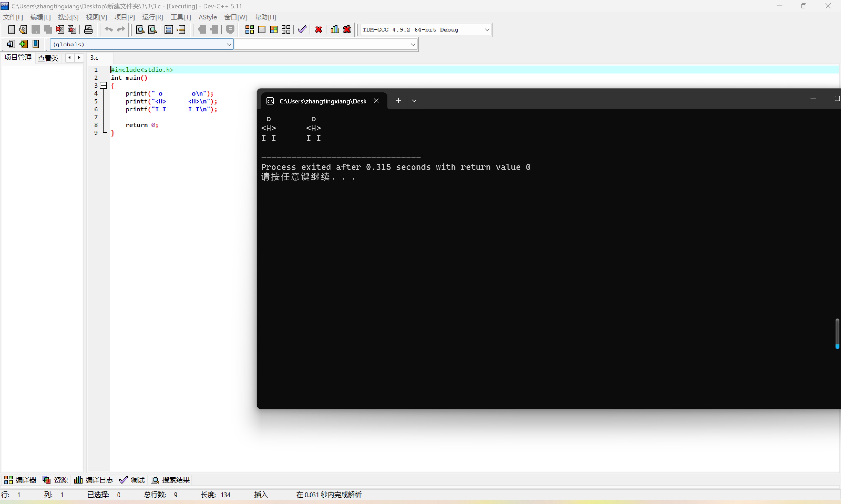Click the Close All files icon

pyautogui.click(x=72, y=30)
